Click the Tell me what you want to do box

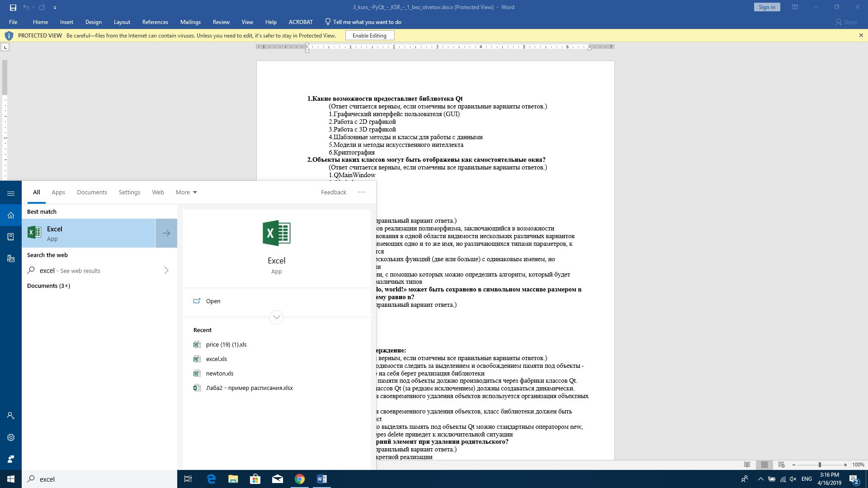363,22
